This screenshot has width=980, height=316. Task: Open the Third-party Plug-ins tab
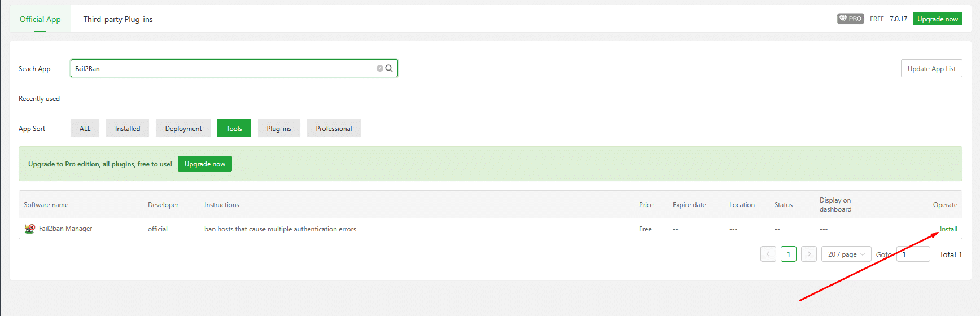[118, 19]
